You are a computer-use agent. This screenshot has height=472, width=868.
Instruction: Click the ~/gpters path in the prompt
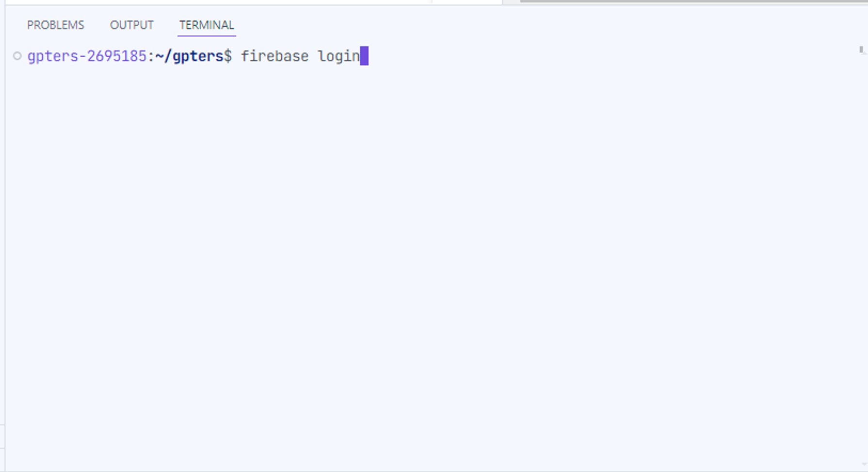coord(189,56)
